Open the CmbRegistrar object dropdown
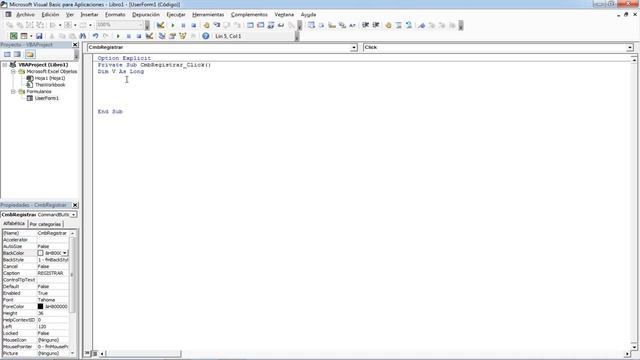The height and width of the screenshot is (360, 640). tap(353, 48)
